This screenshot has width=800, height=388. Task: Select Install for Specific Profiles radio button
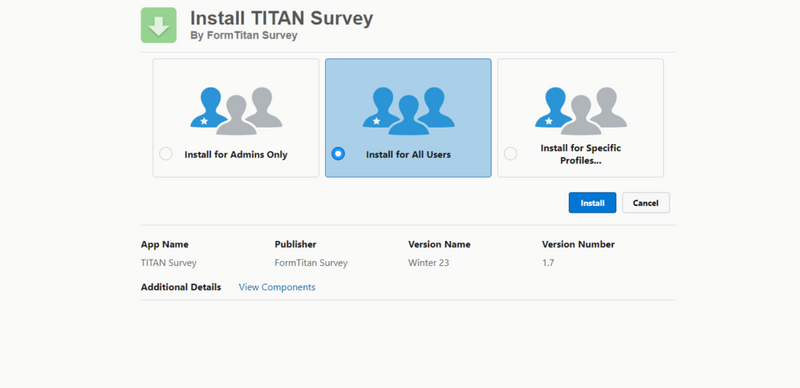[511, 154]
